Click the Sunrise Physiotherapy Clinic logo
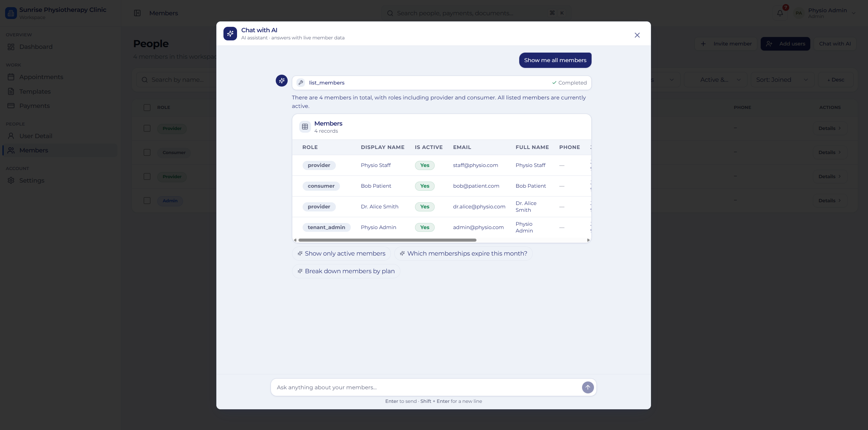 pyautogui.click(x=11, y=13)
